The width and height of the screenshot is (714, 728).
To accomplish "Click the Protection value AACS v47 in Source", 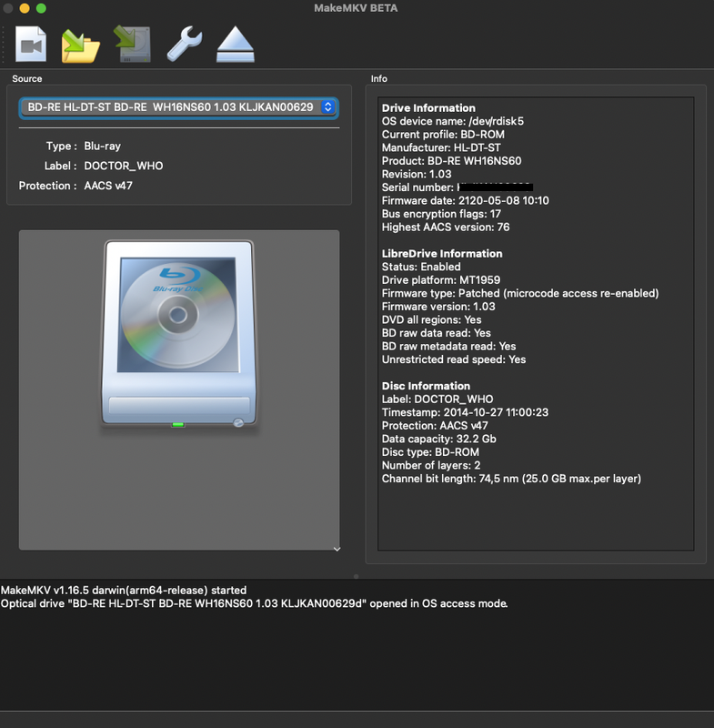I will coord(108,186).
